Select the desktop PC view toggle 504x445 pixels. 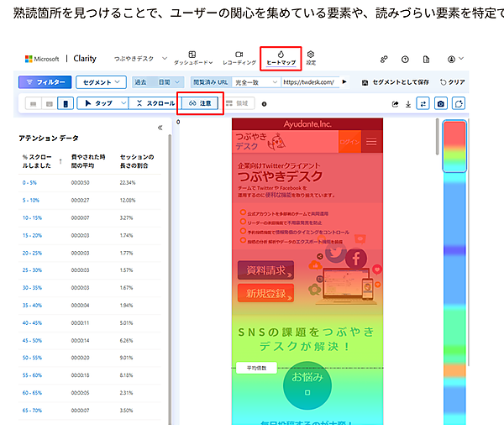point(34,103)
